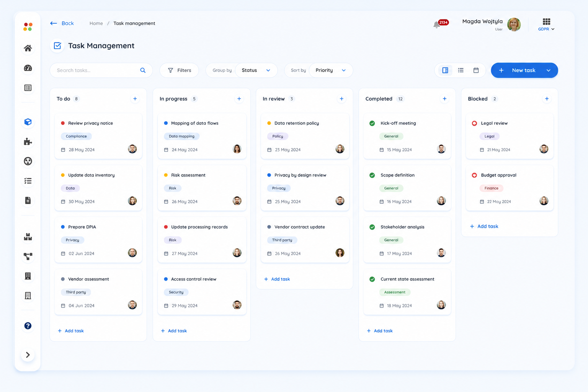588x392 pixels.
Task: Click the calendar icon on Vendor assessment card
Action: 63,306
